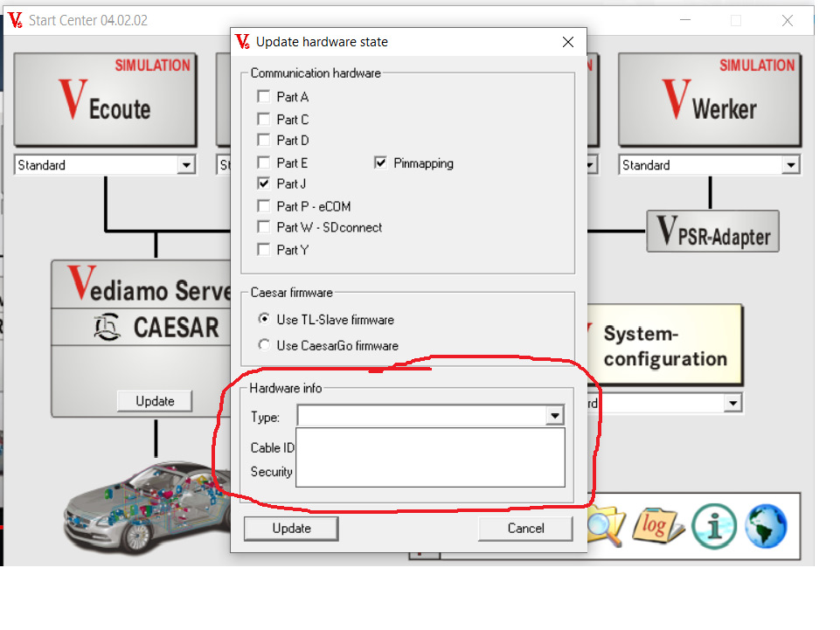The width and height of the screenshot is (840, 630).
Task: Click the globe icon
Action: [766, 527]
